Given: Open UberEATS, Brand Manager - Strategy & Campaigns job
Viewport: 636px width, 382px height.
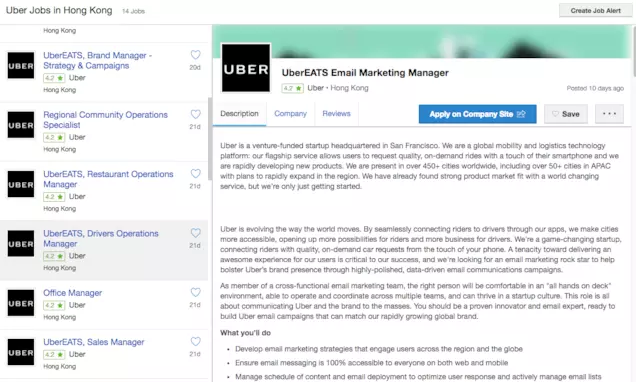Looking at the screenshot, I should 97,60.
